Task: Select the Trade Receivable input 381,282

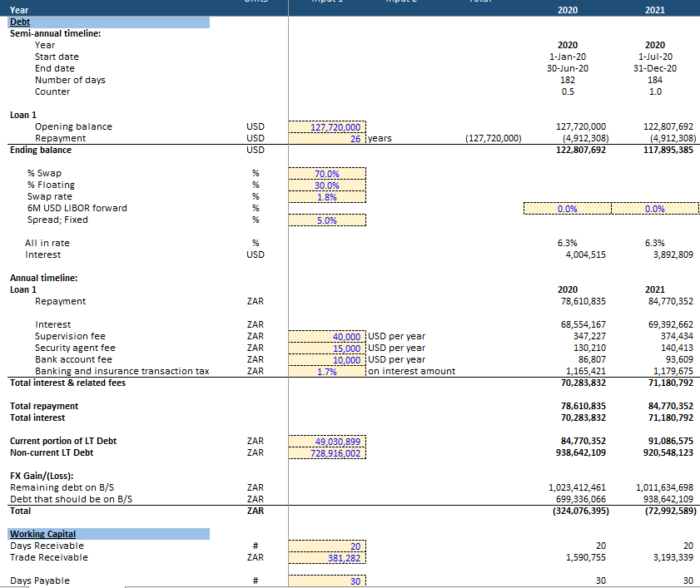Action: coord(327,558)
